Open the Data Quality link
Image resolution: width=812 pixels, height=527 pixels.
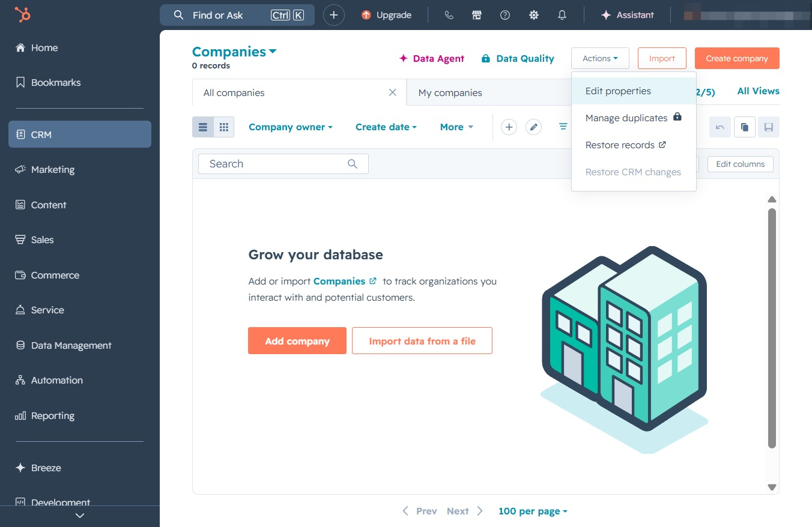click(x=518, y=58)
